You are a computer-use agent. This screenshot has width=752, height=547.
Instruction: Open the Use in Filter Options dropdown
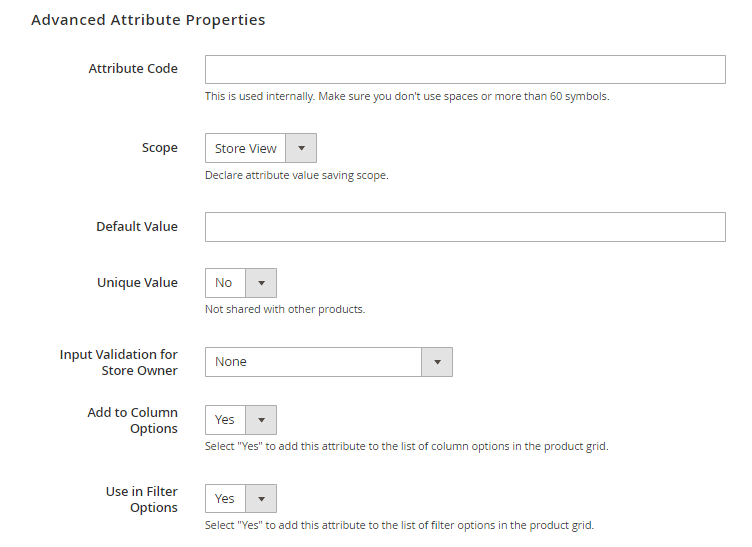[241, 499]
